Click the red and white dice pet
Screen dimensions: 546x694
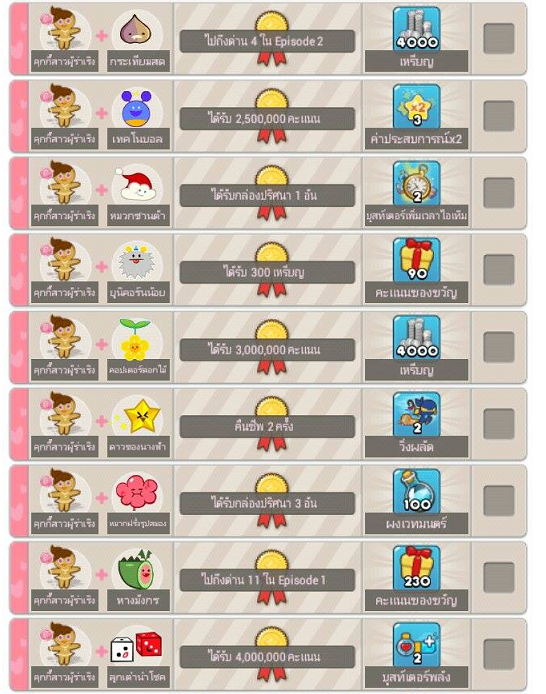click(x=136, y=647)
